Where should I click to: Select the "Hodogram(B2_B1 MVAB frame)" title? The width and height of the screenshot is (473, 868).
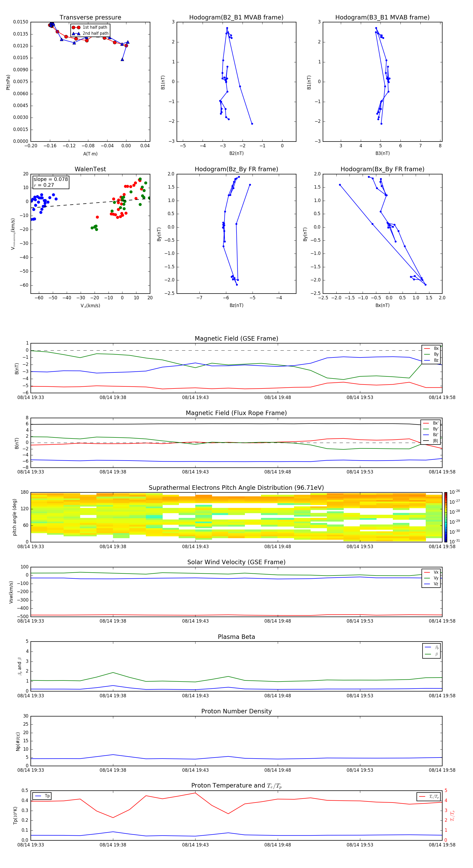[236, 18]
